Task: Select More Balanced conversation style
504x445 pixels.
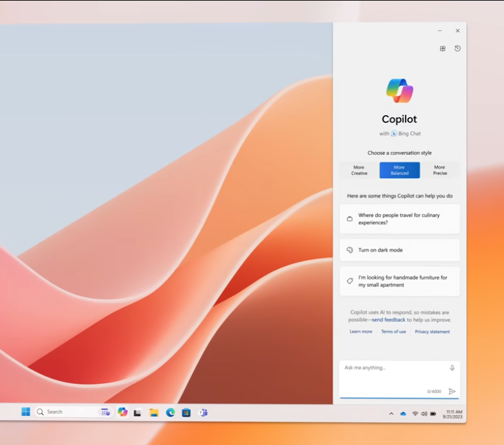Action: [399, 170]
